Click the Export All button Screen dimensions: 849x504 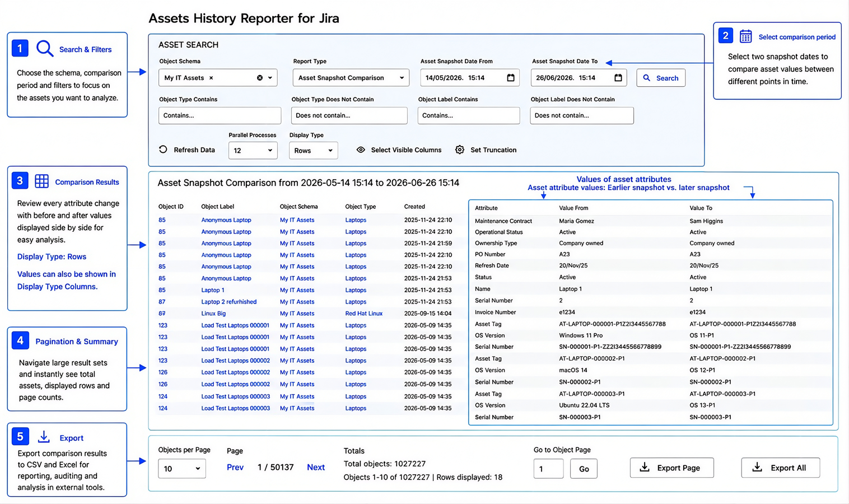[x=780, y=468]
